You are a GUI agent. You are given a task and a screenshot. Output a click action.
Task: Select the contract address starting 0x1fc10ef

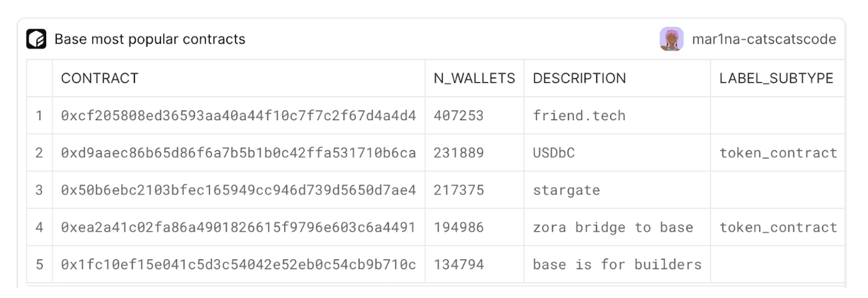click(239, 265)
